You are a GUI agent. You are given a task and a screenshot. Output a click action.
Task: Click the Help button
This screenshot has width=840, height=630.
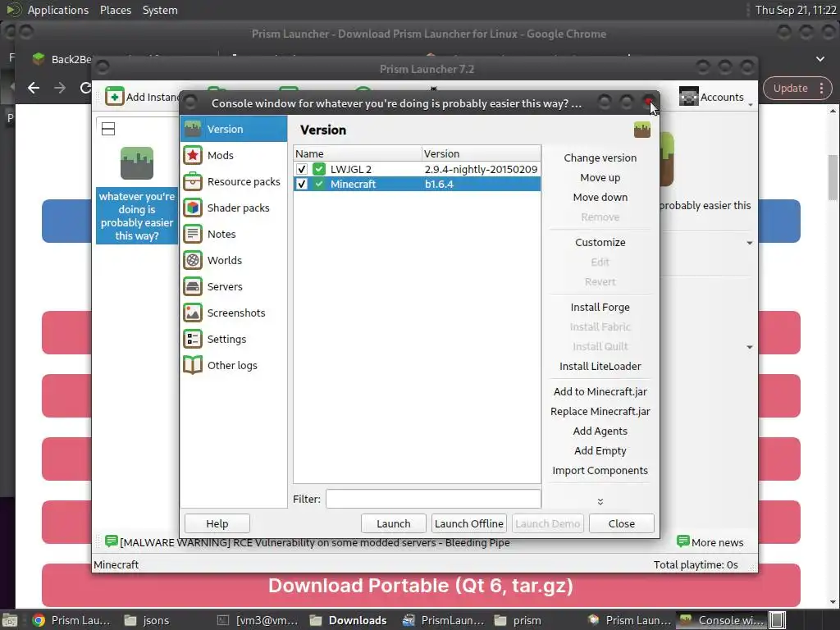point(217,523)
